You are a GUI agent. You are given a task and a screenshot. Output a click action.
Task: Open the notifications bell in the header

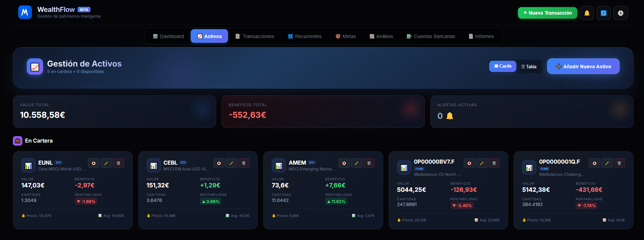(x=587, y=13)
